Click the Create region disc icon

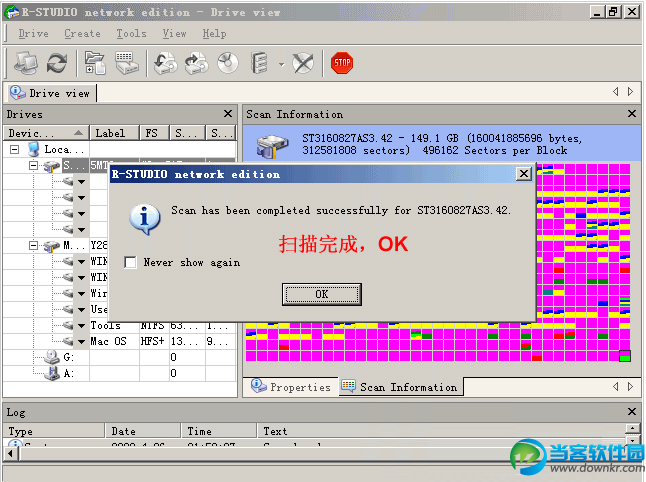coord(228,63)
